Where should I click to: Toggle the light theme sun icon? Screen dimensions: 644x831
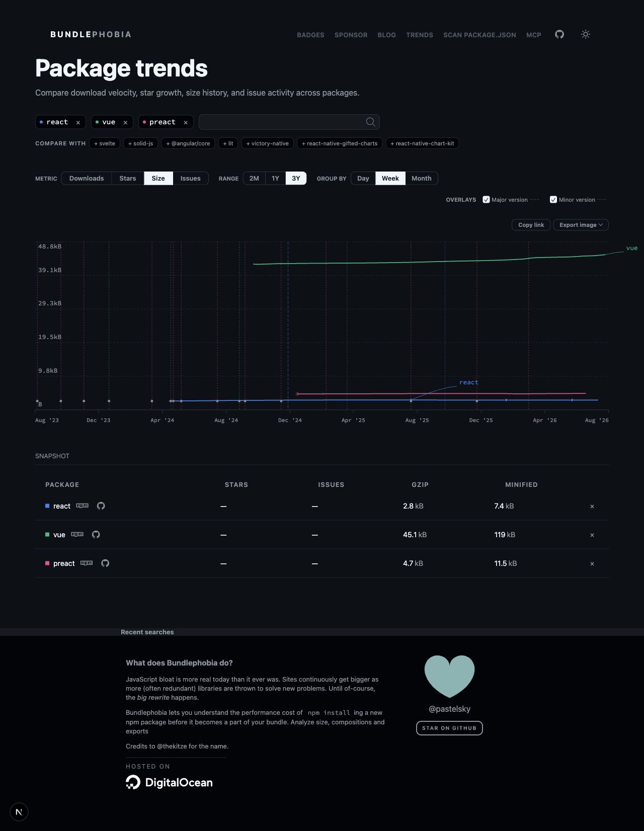tap(586, 34)
